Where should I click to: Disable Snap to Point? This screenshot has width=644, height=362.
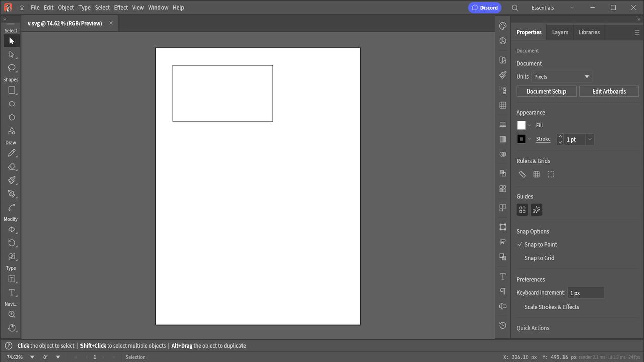click(x=537, y=245)
